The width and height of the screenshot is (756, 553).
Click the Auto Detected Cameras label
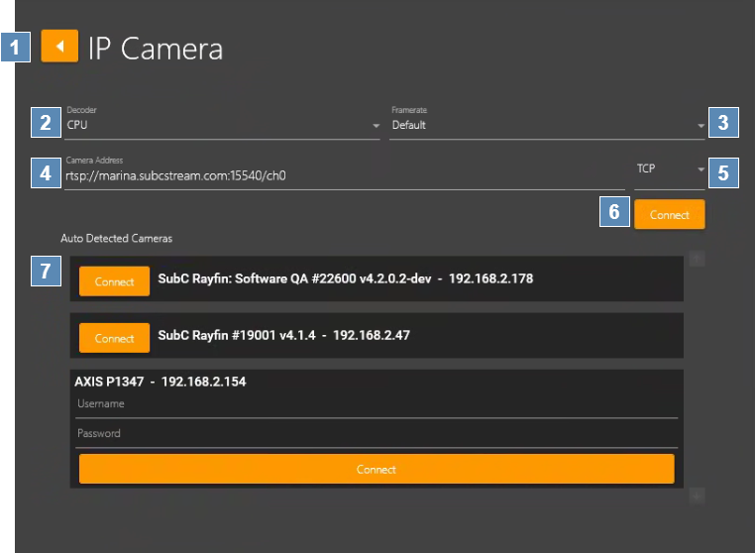pos(116,239)
